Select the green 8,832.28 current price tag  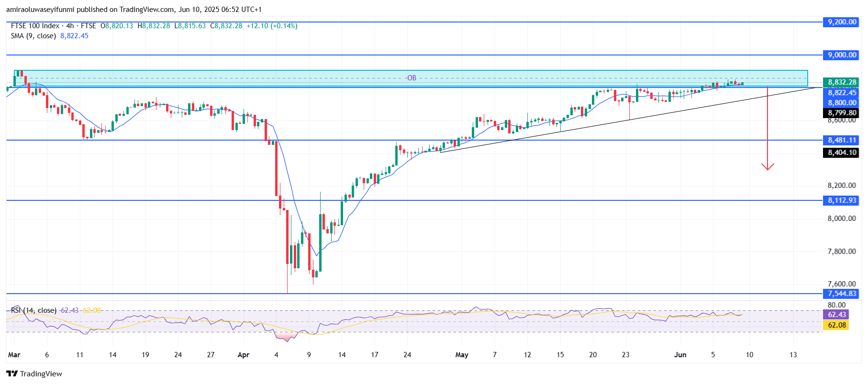[x=842, y=82]
